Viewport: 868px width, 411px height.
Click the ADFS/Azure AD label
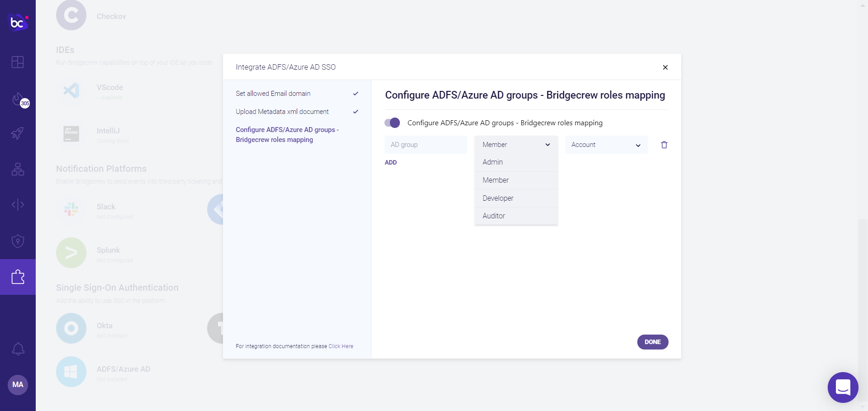tap(123, 369)
